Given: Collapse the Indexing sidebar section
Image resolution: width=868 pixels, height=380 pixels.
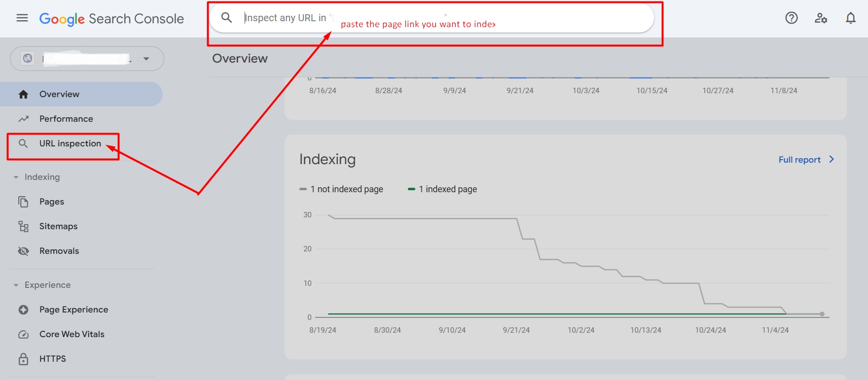Looking at the screenshot, I should pyautogui.click(x=16, y=177).
